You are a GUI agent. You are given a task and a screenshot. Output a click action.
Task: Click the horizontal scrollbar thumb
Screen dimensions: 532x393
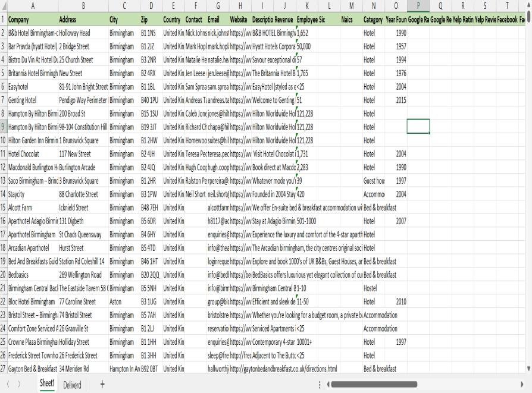coord(417,385)
